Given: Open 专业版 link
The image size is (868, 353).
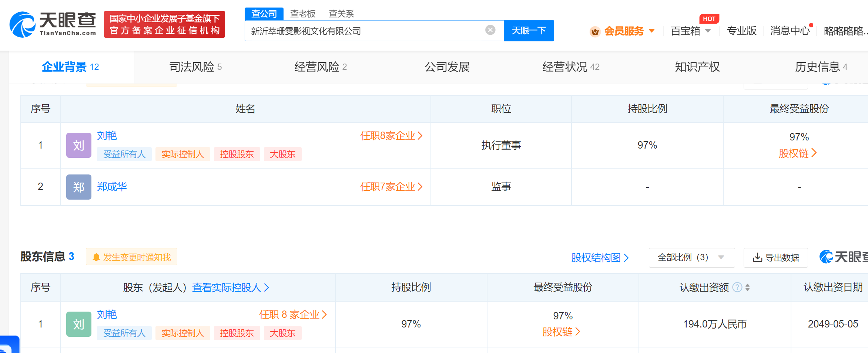Looking at the screenshot, I should 741,31.
